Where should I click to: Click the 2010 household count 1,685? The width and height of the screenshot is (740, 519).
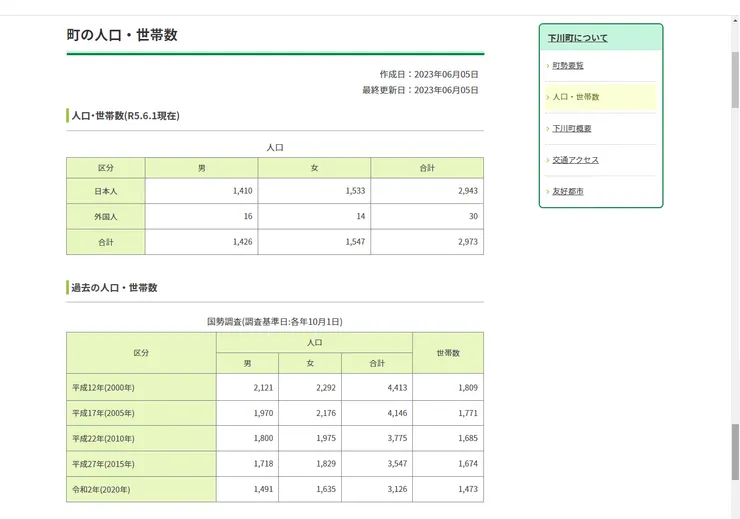pos(468,438)
